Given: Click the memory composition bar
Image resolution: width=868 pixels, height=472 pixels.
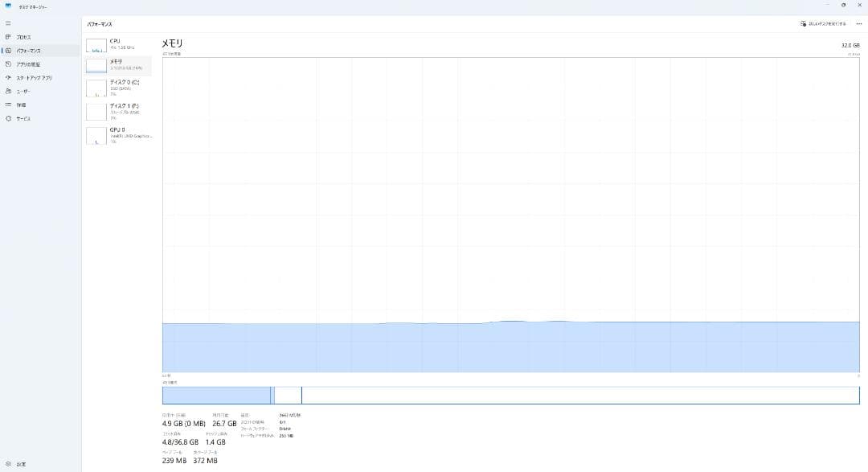Looking at the screenshot, I should (511, 395).
